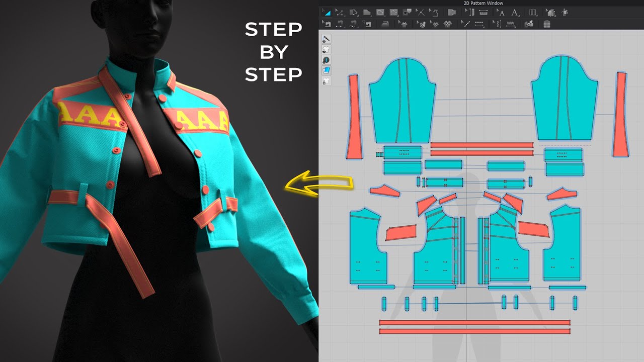Select the Pleats Fold tool
Image resolution: width=644 pixels, height=362 pixels.
click(469, 13)
